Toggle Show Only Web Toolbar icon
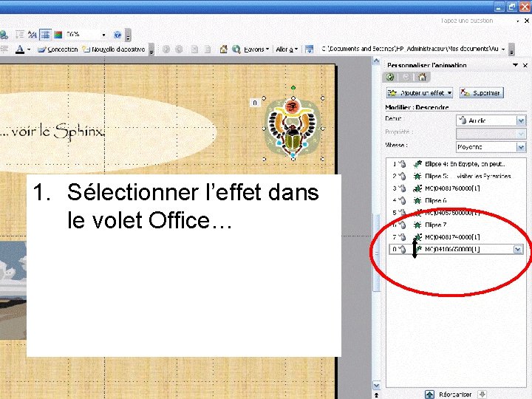 pyautogui.click(x=309, y=50)
